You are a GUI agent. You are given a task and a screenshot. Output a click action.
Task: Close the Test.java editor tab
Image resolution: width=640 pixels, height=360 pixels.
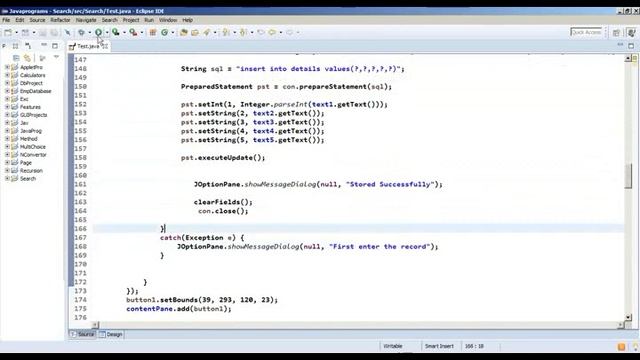105,46
